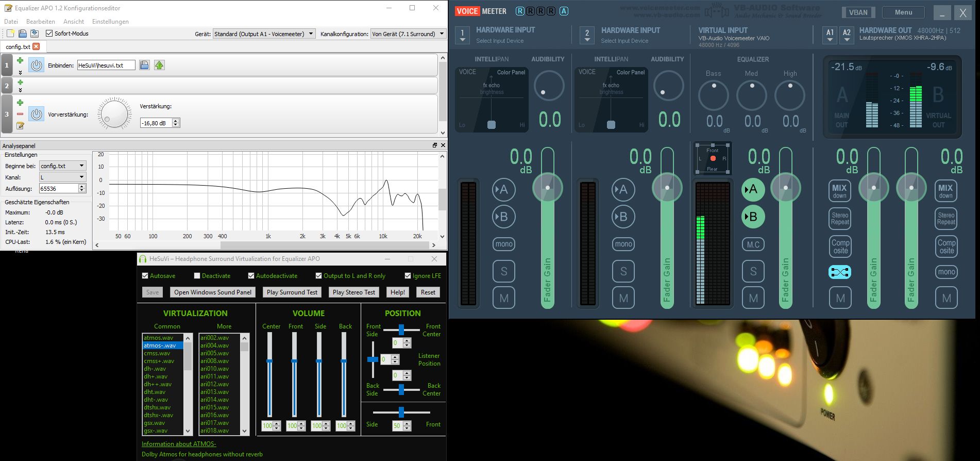Screen dimensions: 980x461
Task: Click the save-as icon in Equalizer APO toolbar
Action: coord(34,34)
